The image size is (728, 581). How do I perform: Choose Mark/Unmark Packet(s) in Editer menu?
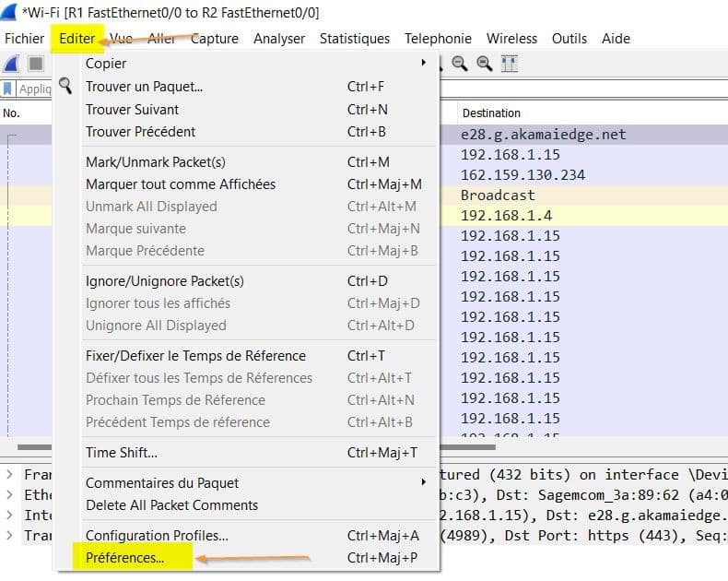155,162
